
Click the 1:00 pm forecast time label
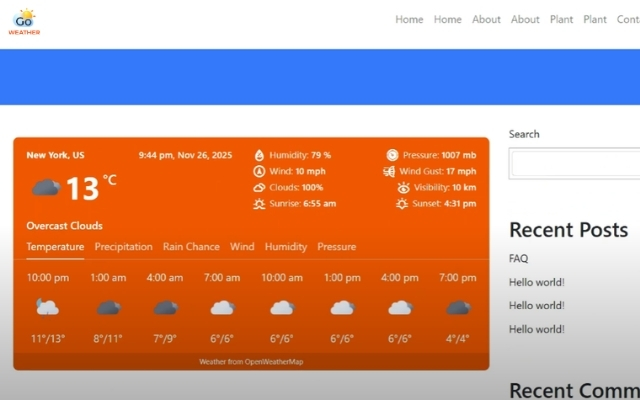[x=342, y=278]
